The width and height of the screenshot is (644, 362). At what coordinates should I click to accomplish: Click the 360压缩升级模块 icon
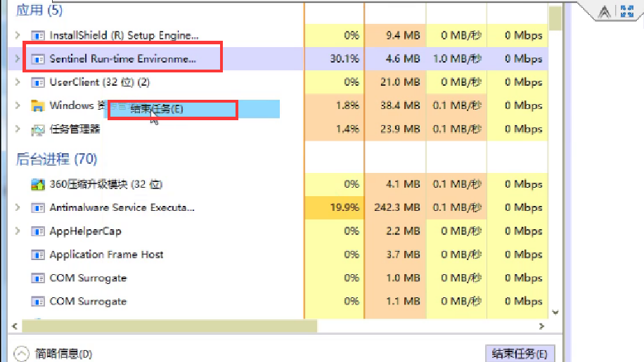point(38,184)
